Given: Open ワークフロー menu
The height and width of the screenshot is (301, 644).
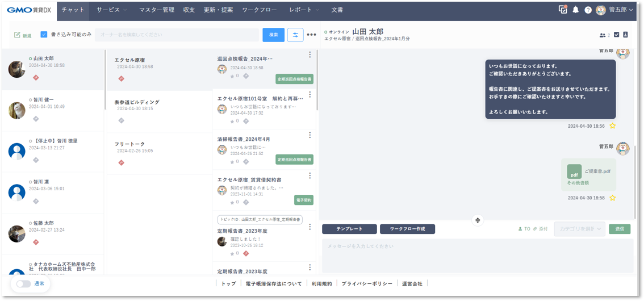Looking at the screenshot, I should tap(260, 10).
